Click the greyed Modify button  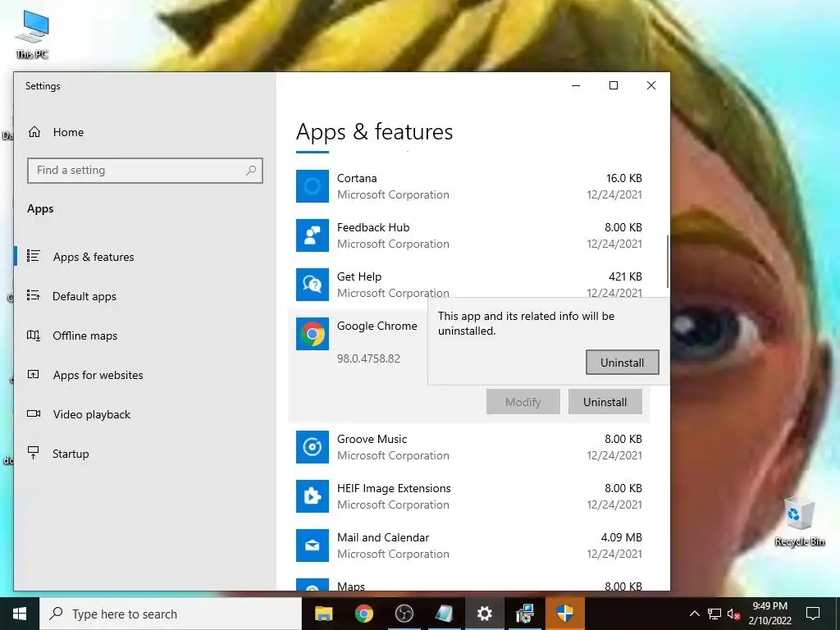(x=523, y=402)
